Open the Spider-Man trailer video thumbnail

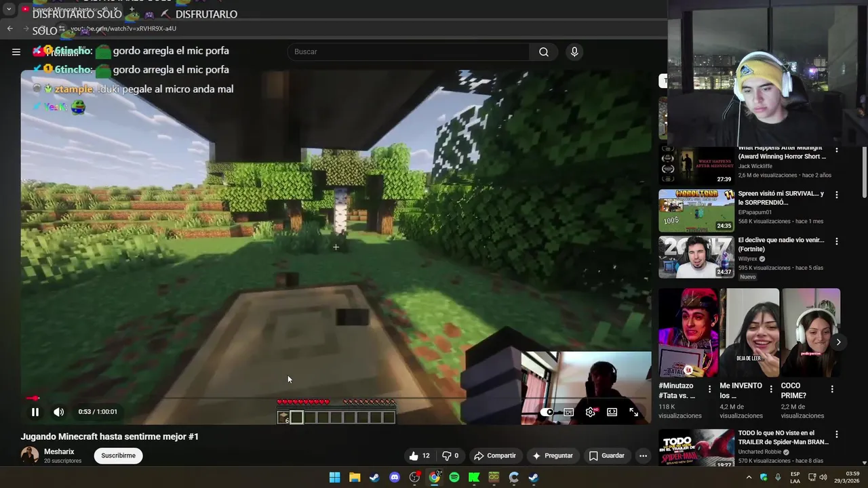point(696,448)
